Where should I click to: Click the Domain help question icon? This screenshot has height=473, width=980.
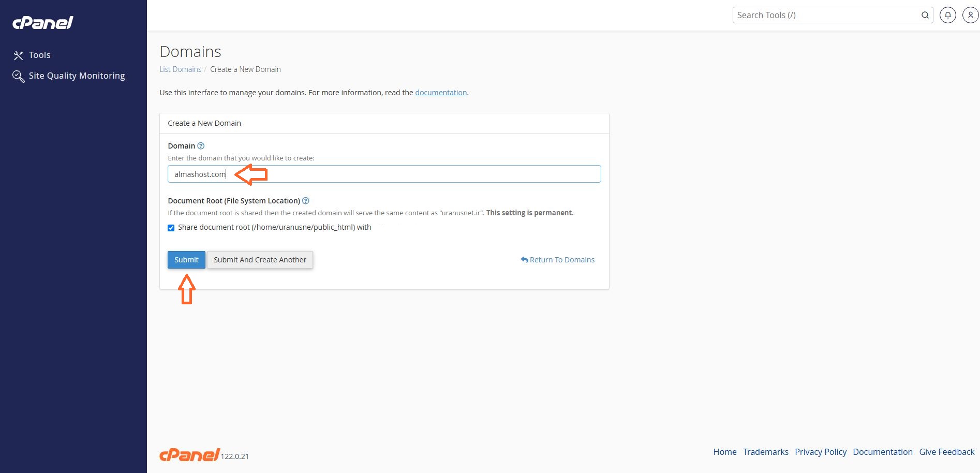click(201, 146)
